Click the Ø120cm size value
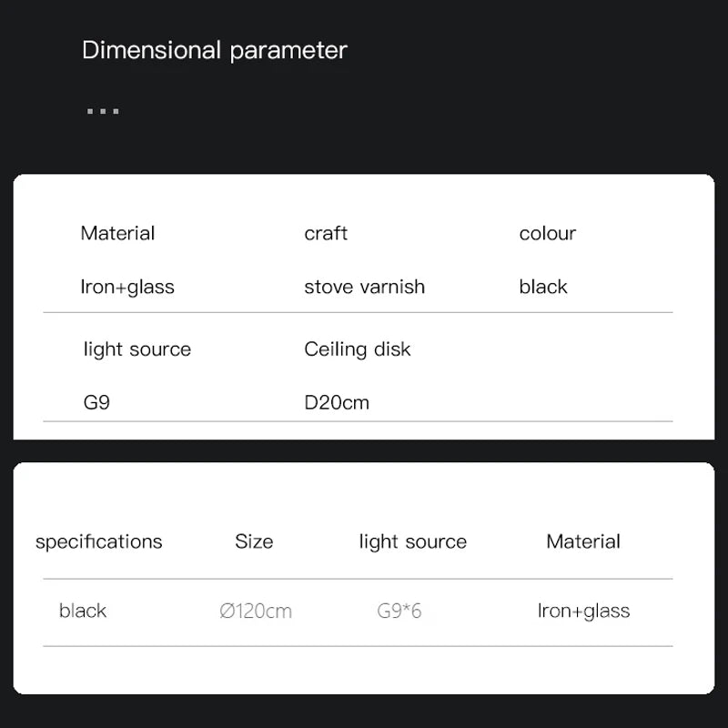 256,611
